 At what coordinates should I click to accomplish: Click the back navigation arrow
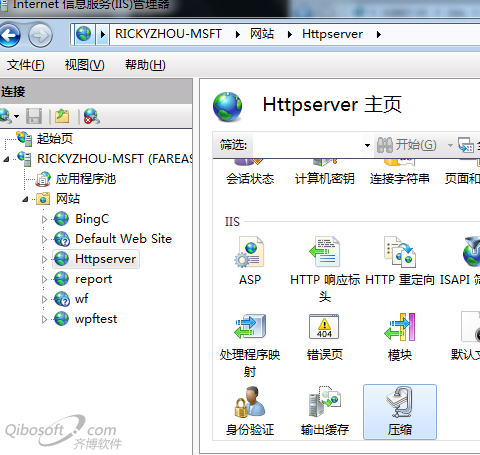point(10,34)
